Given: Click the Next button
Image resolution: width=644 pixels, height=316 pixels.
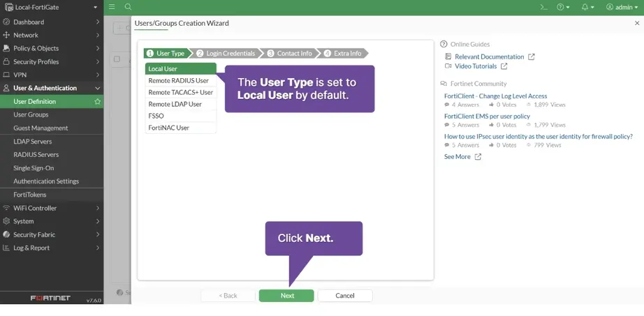Looking at the screenshot, I should pyautogui.click(x=286, y=296).
